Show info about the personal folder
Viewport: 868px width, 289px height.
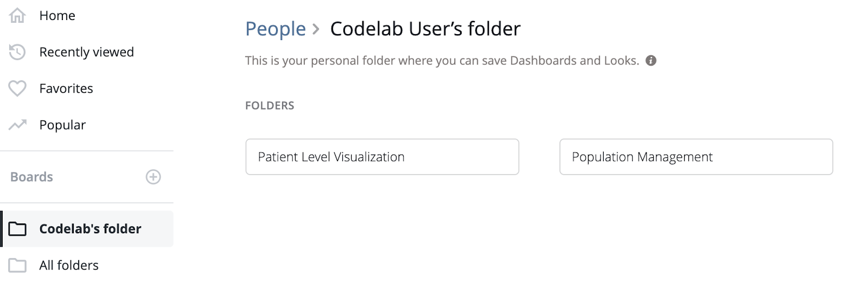651,61
